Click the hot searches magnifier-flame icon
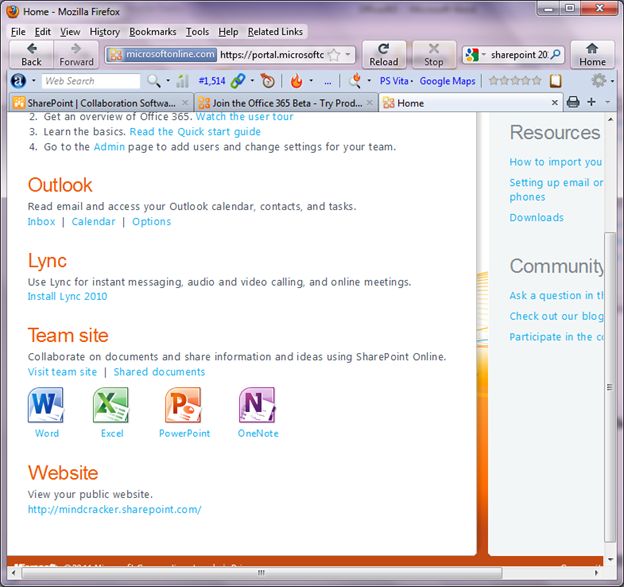624x587 pixels. click(x=355, y=81)
